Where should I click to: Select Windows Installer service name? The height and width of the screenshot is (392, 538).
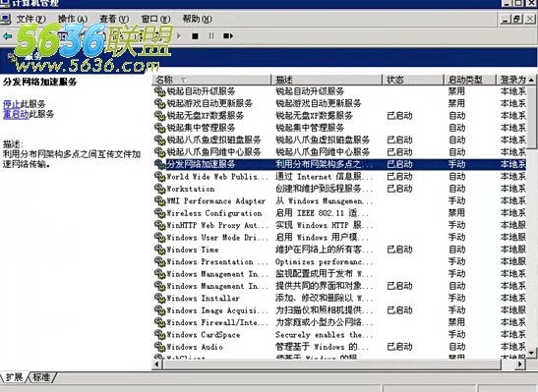pos(204,298)
